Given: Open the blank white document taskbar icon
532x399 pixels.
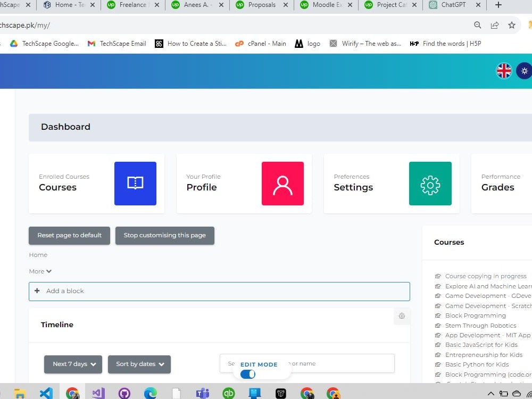Looking at the screenshot, I should point(177,393).
